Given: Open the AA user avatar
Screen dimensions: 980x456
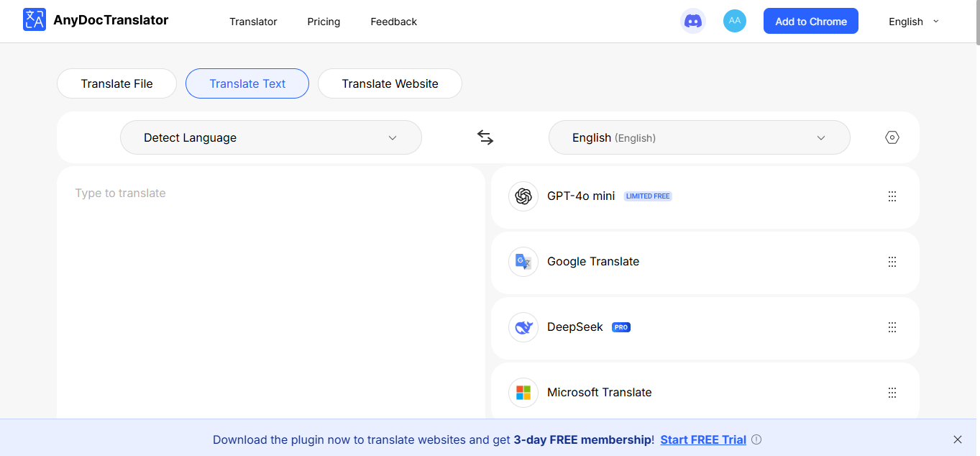Looking at the screenshot, I should (x=734, y=21).
